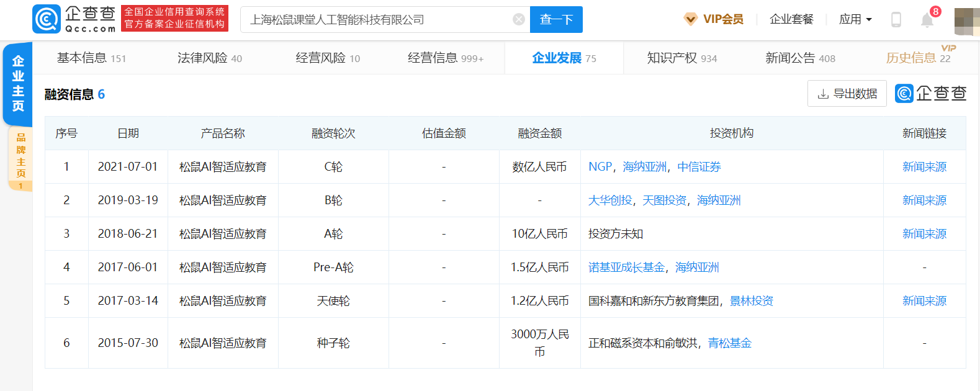Click 海纳亚洲 link in Pre-A轮 row
This screenshot has width=980, height=391.
click(x=697, y=267)
